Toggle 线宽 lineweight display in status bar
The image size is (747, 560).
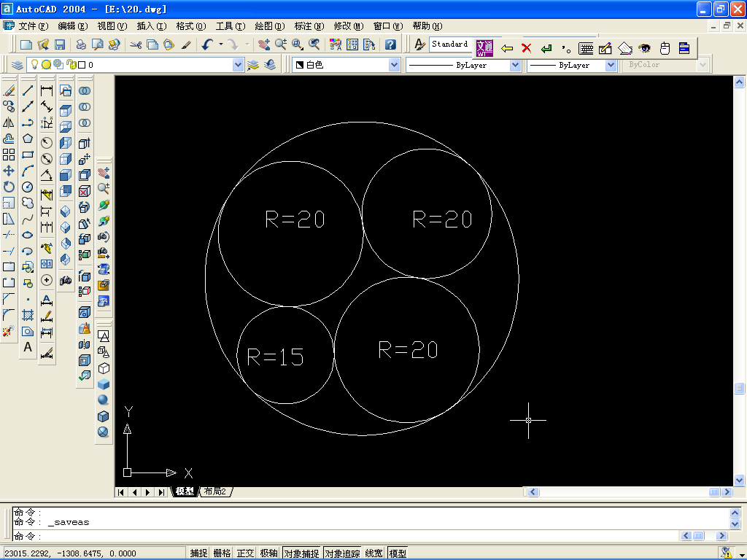click(x=374, y=553)
